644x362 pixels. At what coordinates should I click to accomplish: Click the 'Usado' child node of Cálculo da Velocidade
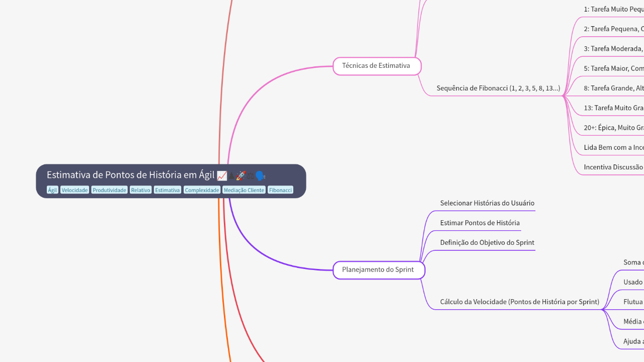tap(633, 282)
